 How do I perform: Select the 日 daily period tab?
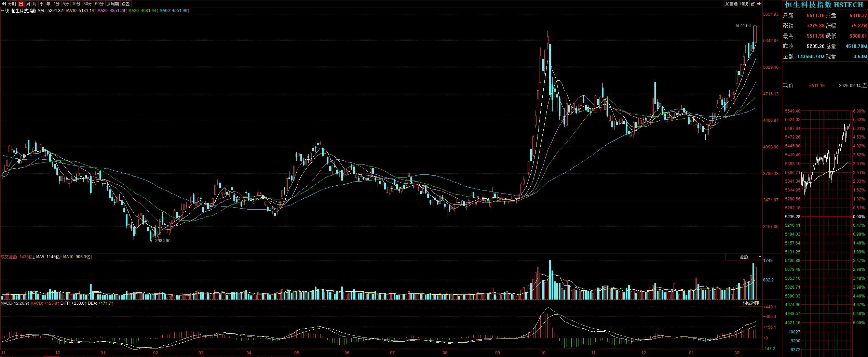21,4
